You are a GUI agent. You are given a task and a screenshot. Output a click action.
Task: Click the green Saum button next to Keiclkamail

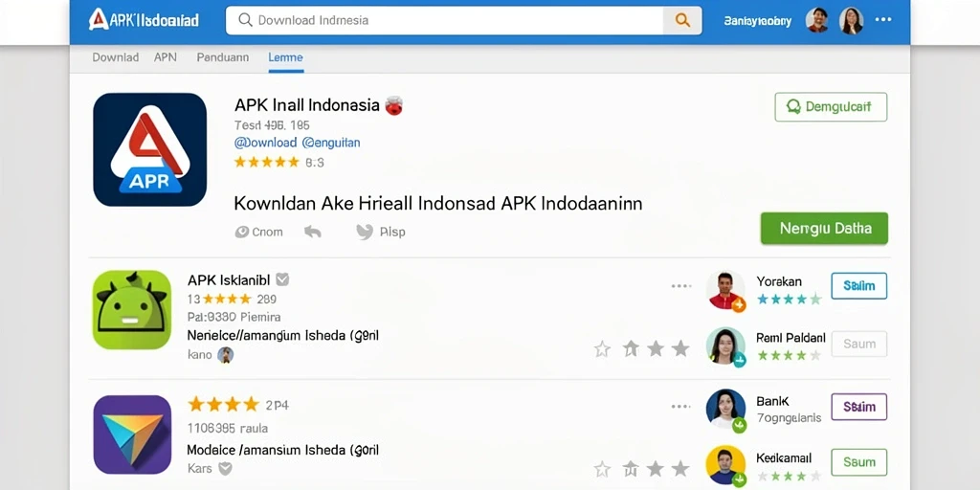(x=858, y=462)
